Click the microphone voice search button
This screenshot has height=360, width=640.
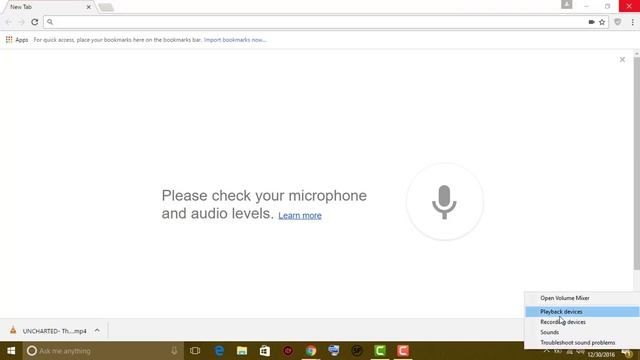[x=444, y=202]
